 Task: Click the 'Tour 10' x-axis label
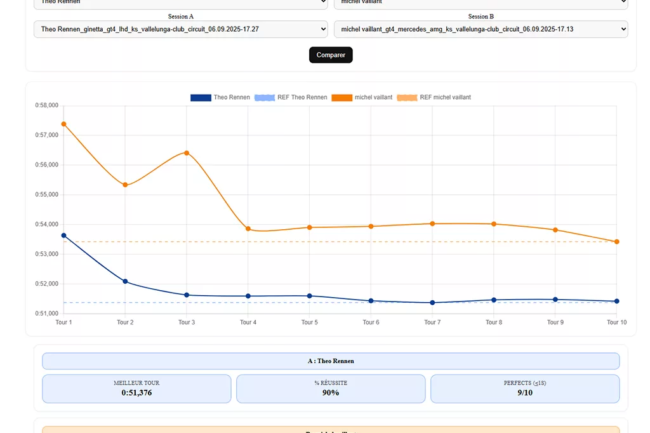pos(617,322)
